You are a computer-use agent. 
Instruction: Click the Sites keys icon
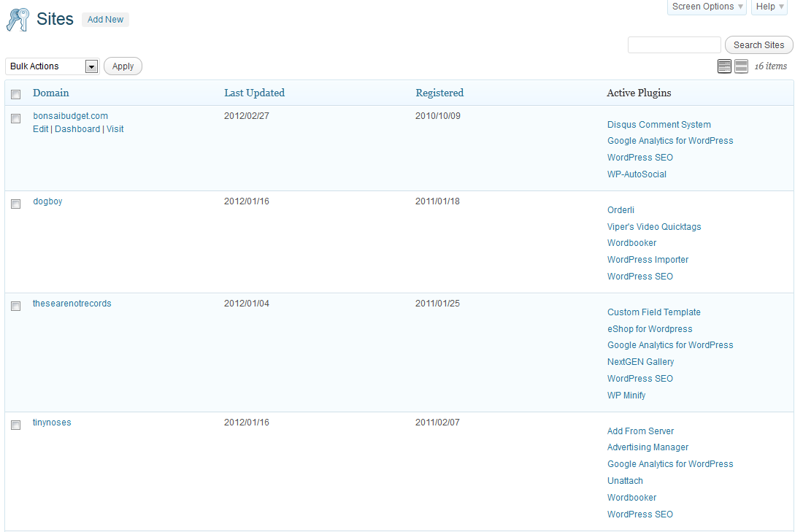click(18, 20)
